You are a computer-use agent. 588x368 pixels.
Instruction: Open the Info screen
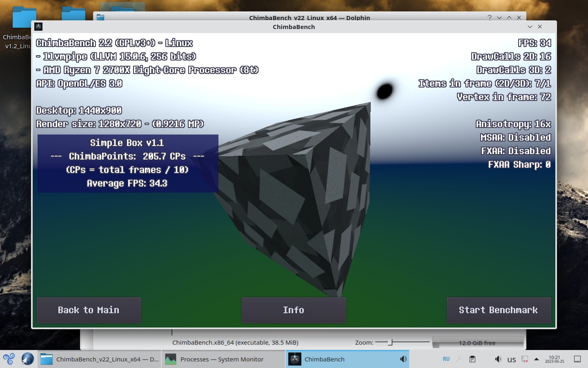294,310
